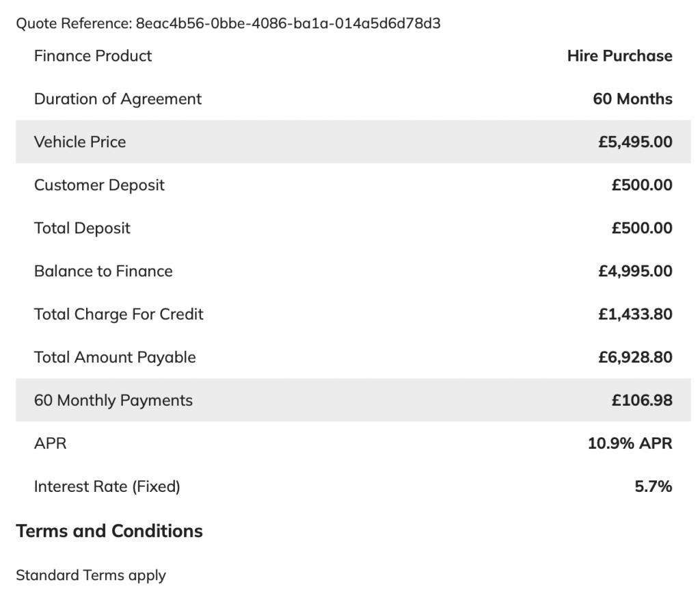The image size is (700, 604).
Task: Click the £106.98 monthly payment amount
Action: [x=642, y=401]
